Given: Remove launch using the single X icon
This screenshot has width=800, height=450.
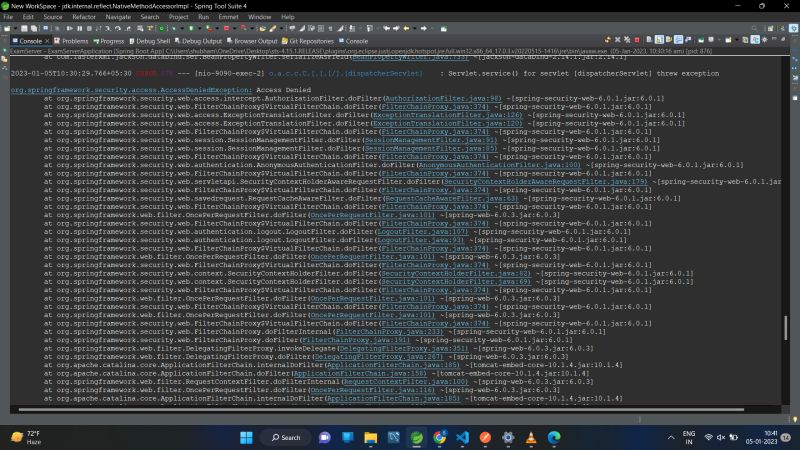Looking at the screenshot, I should [617, 39].
